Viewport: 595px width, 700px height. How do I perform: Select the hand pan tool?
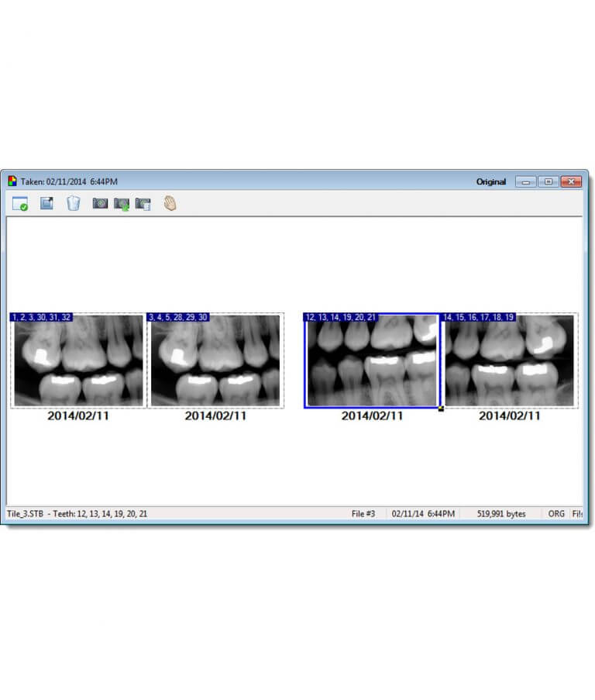point(170,204)
